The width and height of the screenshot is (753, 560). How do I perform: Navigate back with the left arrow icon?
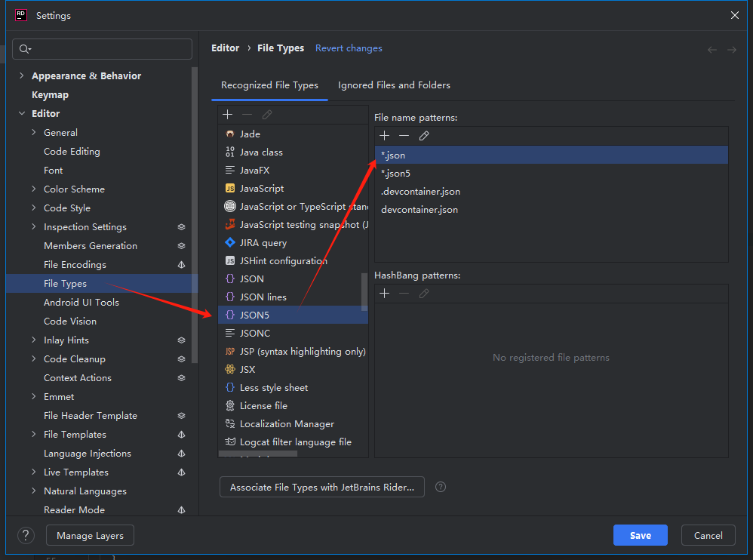pyautogui.click(x=712, y=50)
